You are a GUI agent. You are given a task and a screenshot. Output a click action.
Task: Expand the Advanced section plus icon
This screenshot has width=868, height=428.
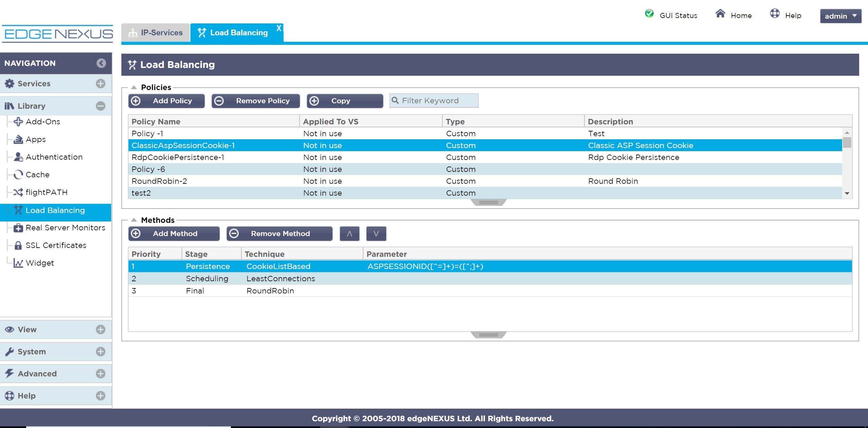[100, 374]
